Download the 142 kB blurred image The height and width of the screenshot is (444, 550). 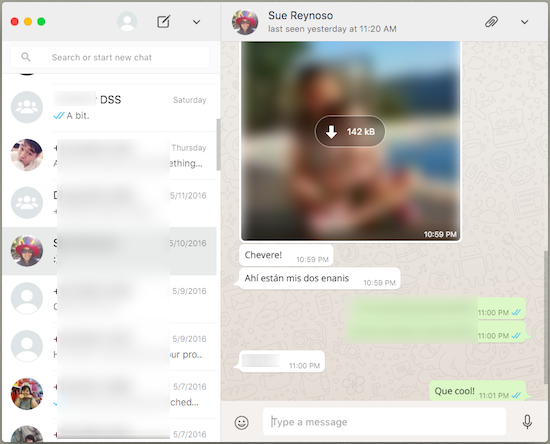(350, 132)
